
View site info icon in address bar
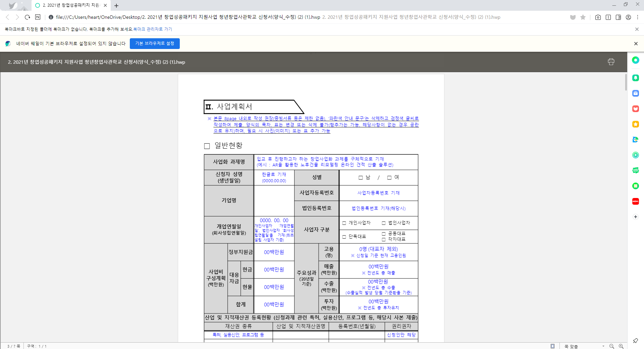51,17
